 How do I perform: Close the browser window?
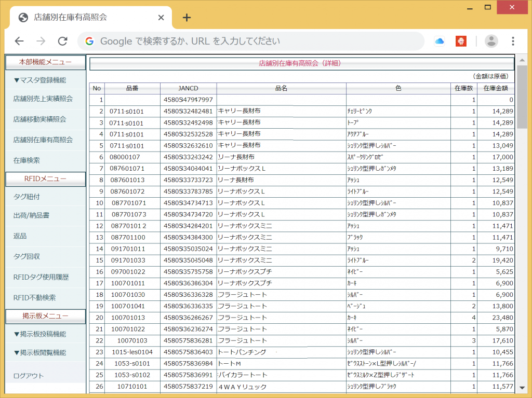(x=512, y=7)
